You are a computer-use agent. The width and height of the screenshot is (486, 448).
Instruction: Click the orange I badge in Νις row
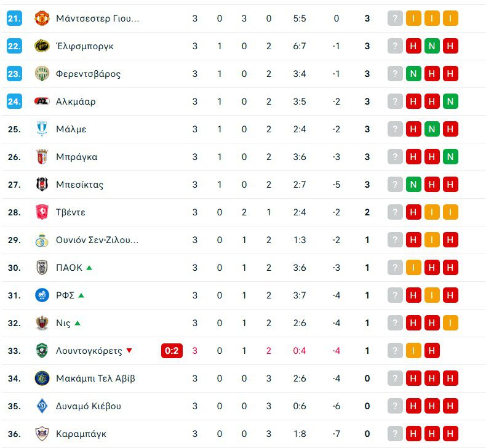(450, 323)
